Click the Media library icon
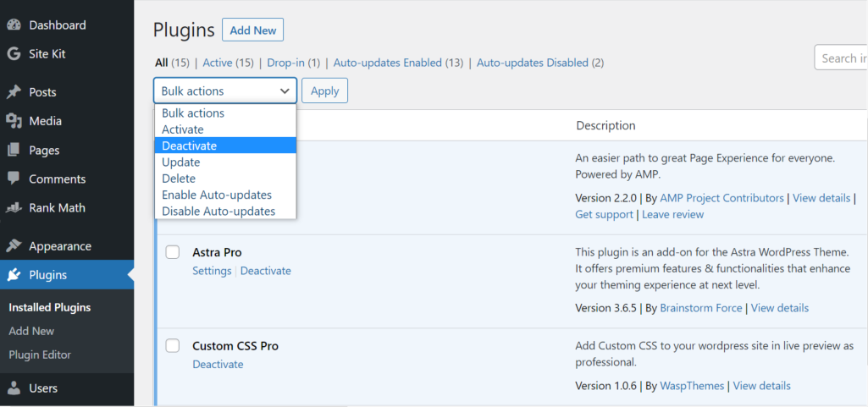868x407 pixels. click(14, 121)
